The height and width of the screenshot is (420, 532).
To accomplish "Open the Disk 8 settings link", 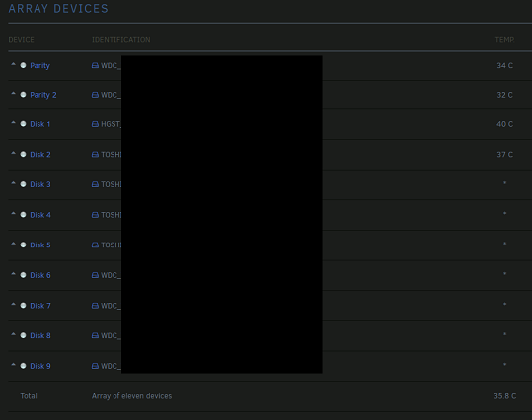I will pyautogui.click(x=40, y=335).
